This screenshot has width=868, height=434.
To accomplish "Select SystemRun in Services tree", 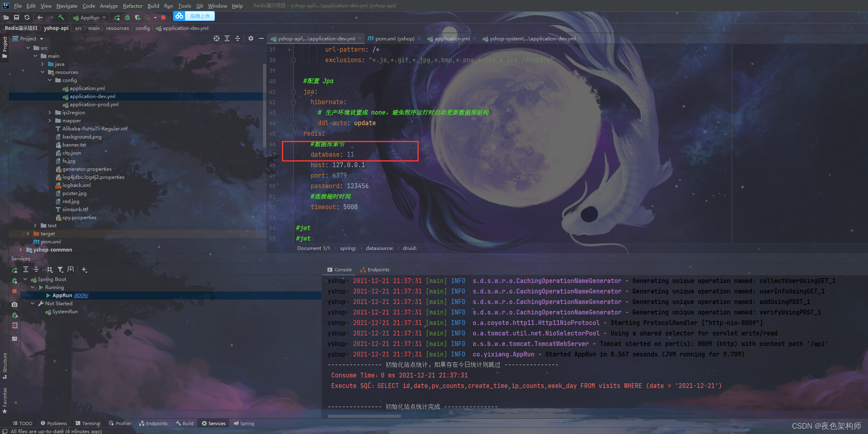I will 65,311.
